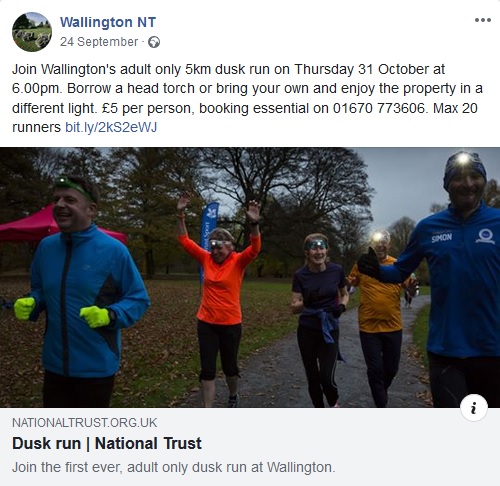
Task: Open the dusk runners preview photo
Action: coord(250,277)
